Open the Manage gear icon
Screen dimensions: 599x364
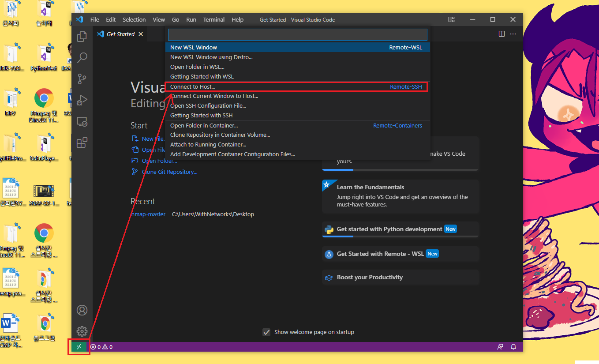(x=82, y=331)
